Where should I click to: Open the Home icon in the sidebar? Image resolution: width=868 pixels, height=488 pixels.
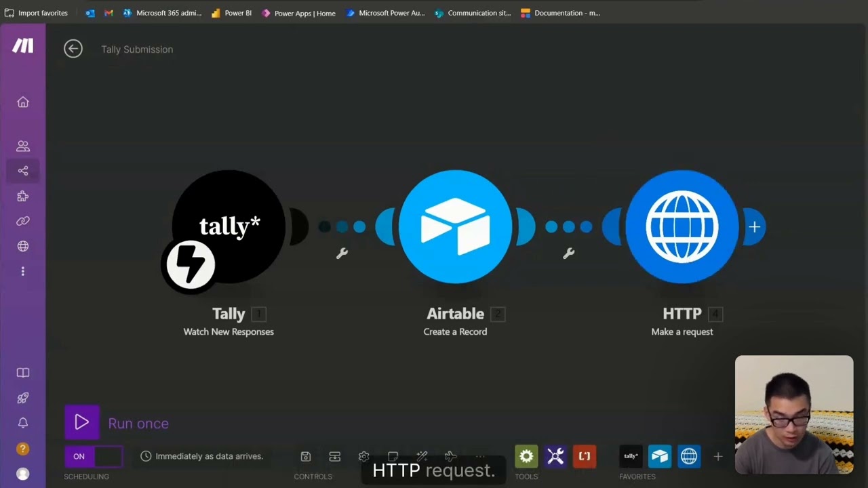coord(23,102)
